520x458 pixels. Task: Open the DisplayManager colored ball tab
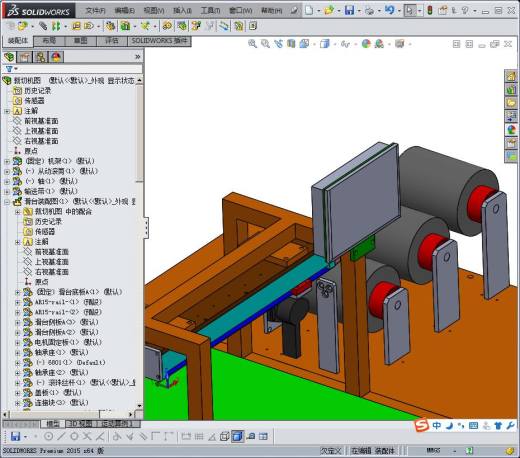[56, 57]
